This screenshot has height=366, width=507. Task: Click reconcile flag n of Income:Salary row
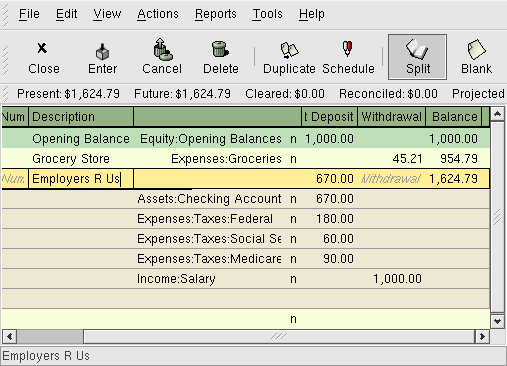(293, 279)
